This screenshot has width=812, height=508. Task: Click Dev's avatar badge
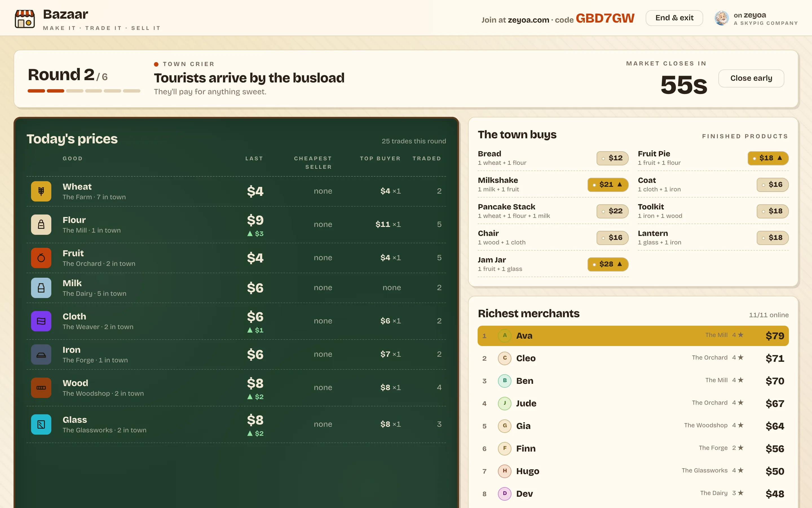(x=504, y=494)
